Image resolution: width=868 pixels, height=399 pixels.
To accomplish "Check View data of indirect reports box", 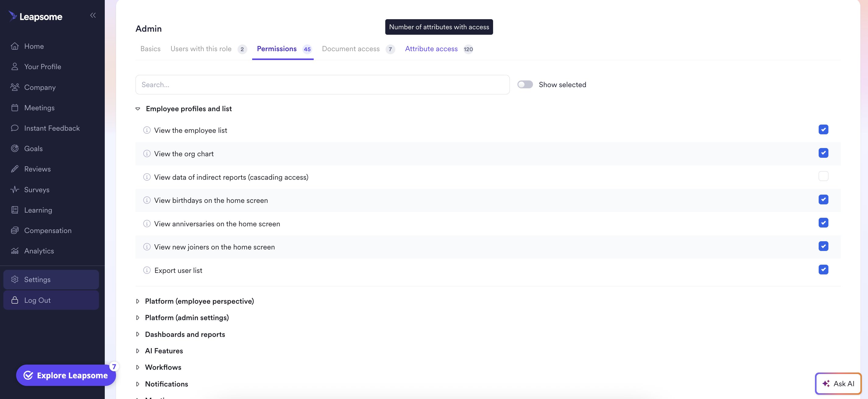I will tap(823, 176).
